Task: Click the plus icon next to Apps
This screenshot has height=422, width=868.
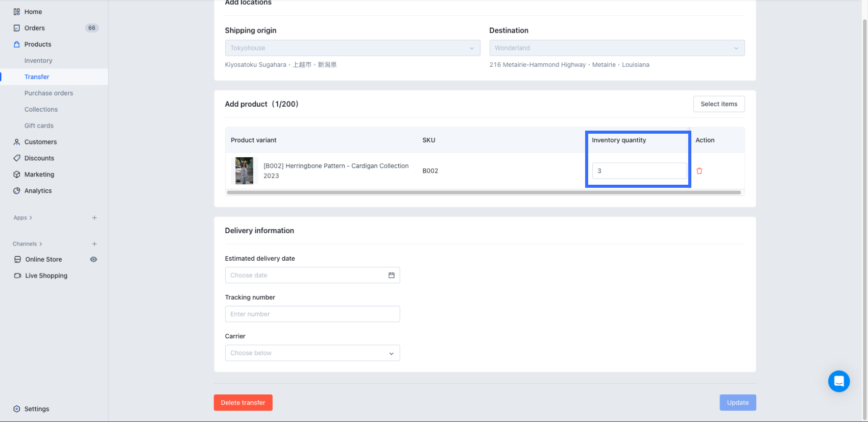Action: point(94,218)
